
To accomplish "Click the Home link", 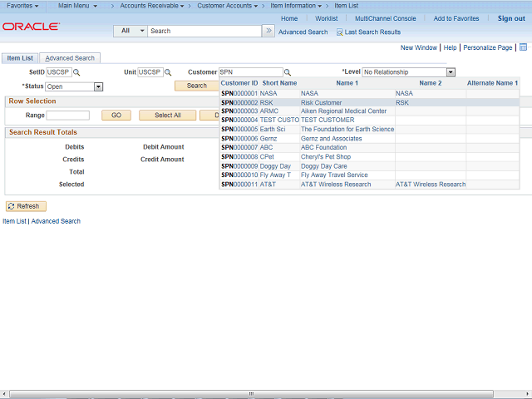I will tap(289, 18).
